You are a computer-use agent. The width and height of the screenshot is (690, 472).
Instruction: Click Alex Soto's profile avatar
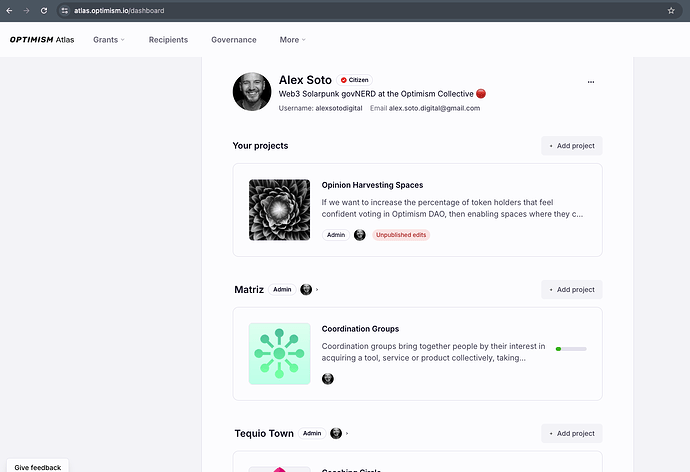coord(252,92)
